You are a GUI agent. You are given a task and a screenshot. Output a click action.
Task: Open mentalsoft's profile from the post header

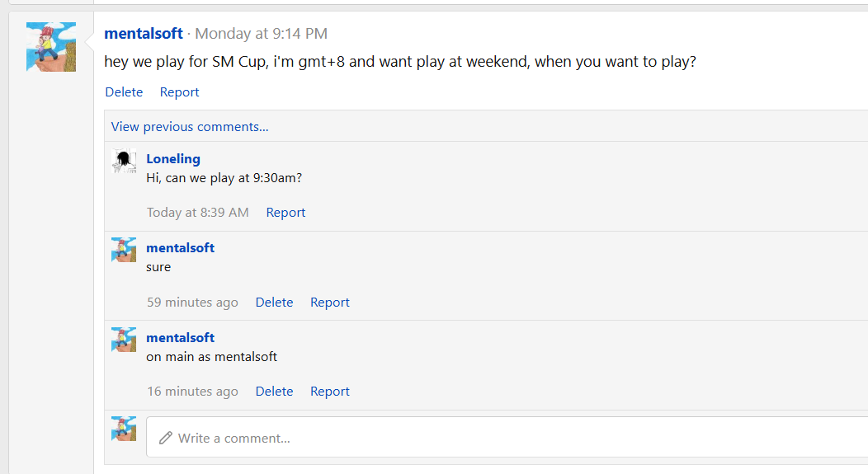144,33
